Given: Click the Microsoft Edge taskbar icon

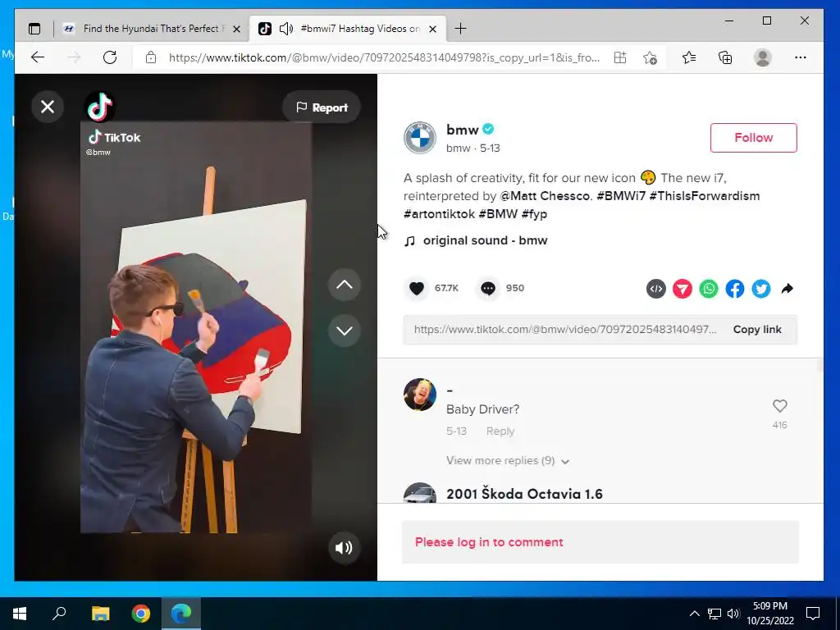Looking at the screenshot, I should (x=181, y=614).
